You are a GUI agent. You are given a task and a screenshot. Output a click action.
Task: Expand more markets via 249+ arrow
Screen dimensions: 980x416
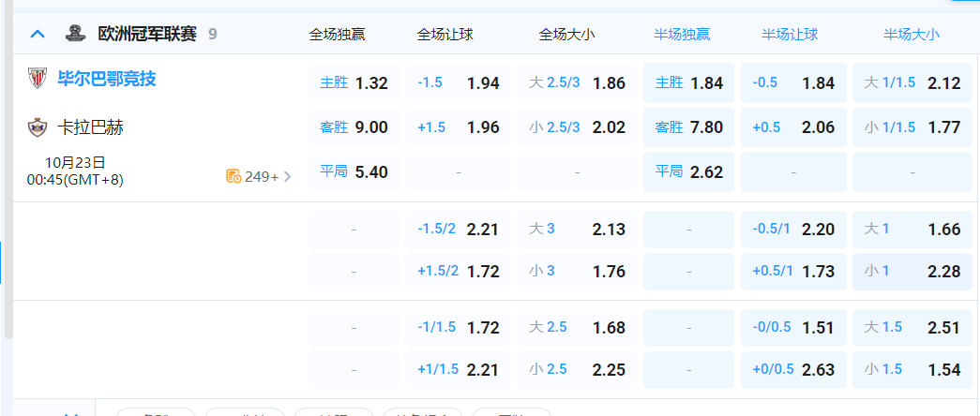[x=287, y=176]
